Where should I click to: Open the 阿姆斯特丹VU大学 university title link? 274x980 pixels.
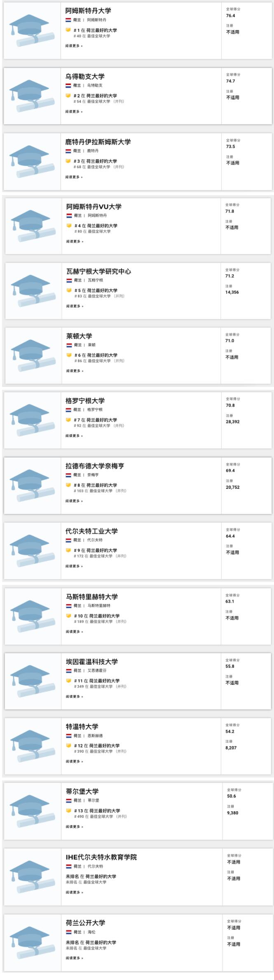click(94, 207)
